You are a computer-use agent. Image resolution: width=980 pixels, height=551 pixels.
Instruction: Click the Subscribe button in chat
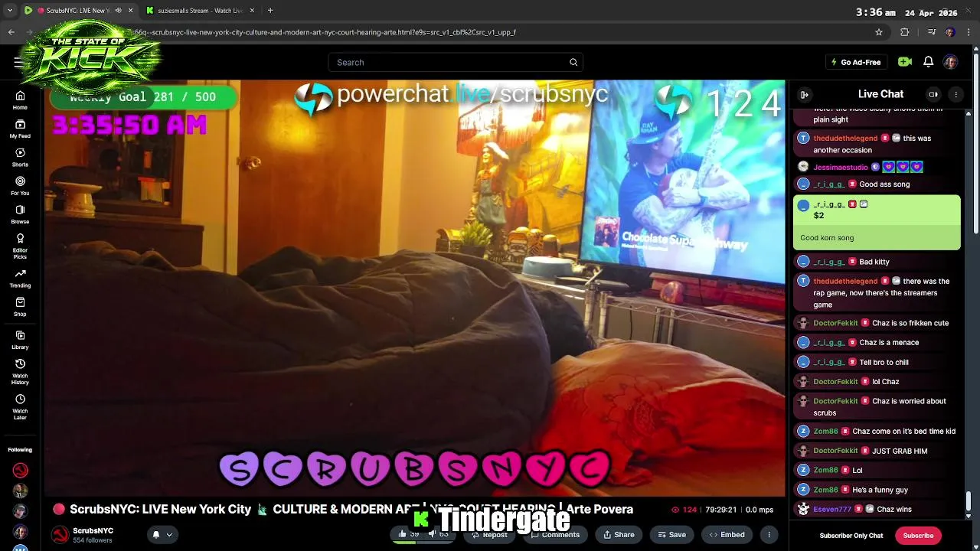coord(918,536)
